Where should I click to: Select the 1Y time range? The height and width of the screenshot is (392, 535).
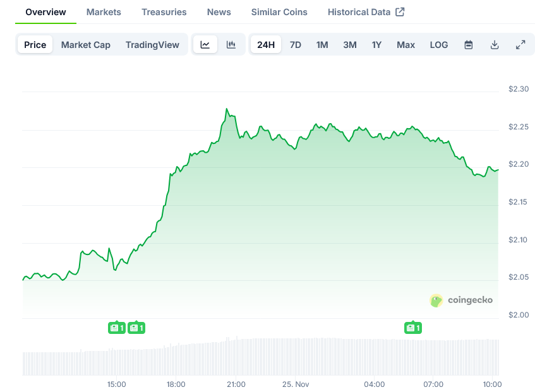377,45
